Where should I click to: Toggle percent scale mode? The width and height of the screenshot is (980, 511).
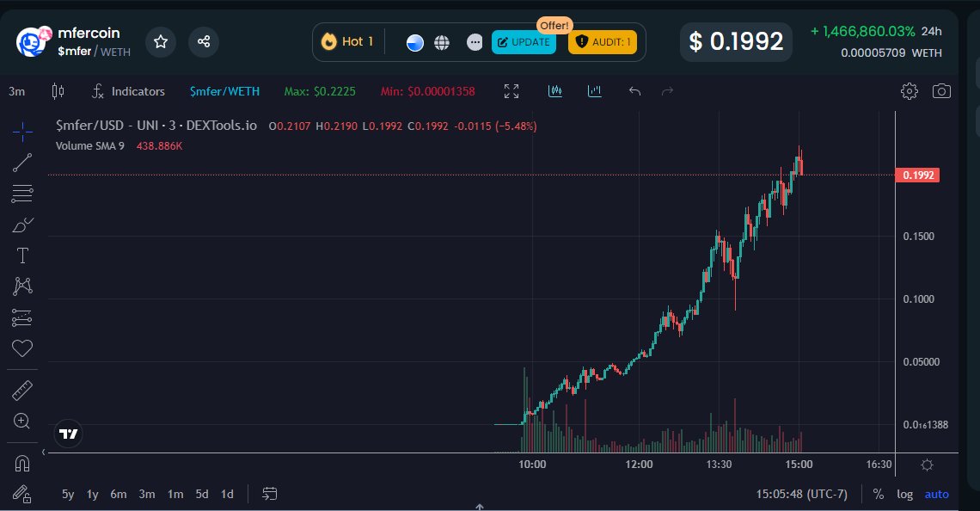pos(878,494)
